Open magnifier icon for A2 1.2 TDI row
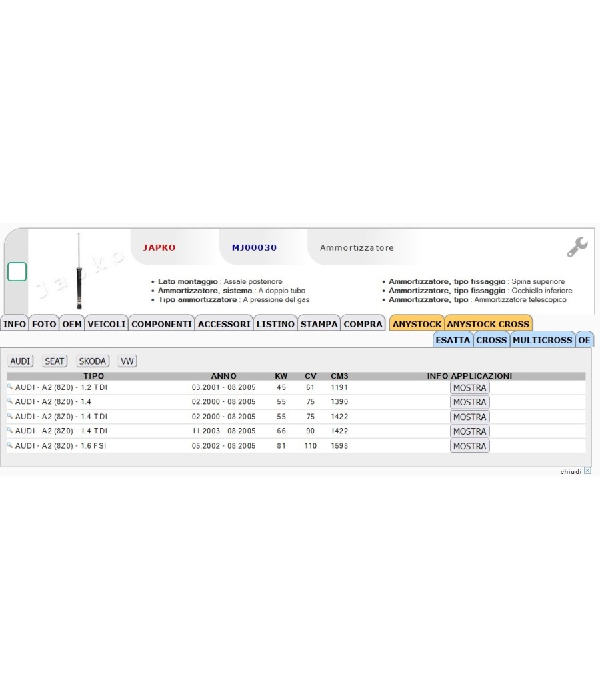The image size is (600, 700). (x=9, y=387)
